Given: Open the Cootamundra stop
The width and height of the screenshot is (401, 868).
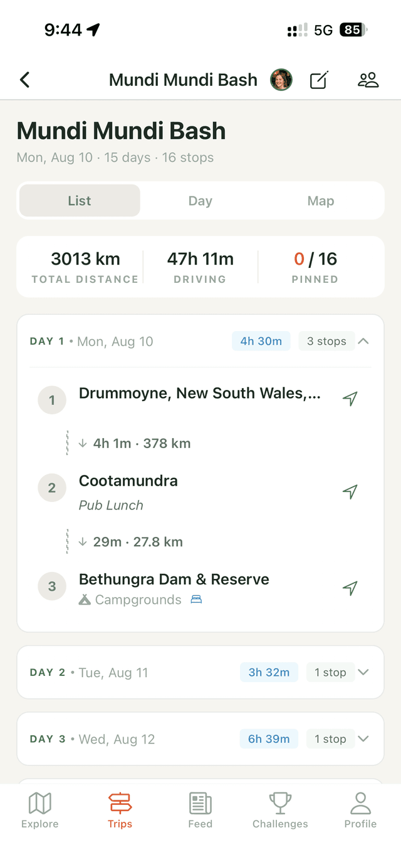Looking at the screenshot, I should tap(128, 481).
